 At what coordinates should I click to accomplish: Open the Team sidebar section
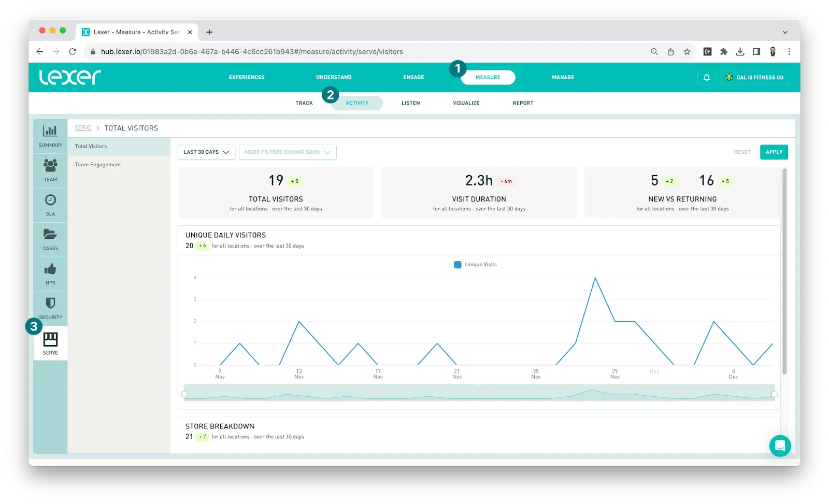[x=50, y=171]
